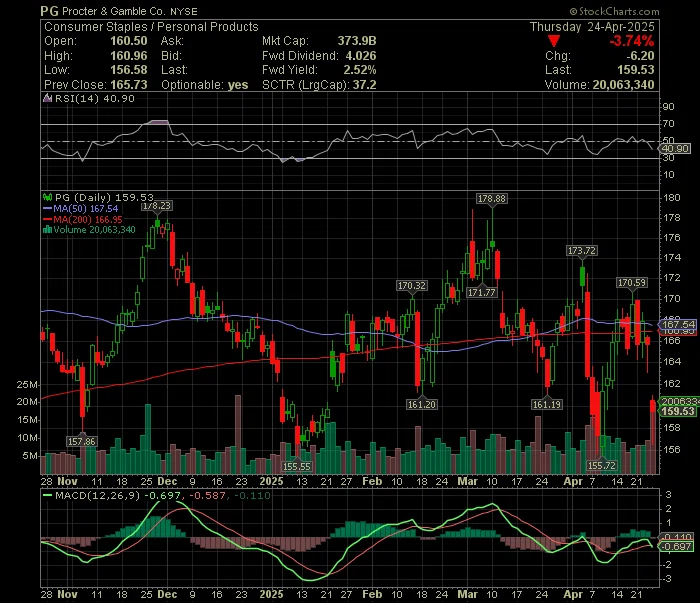Select the Low value 156.58

coord(129,70)
